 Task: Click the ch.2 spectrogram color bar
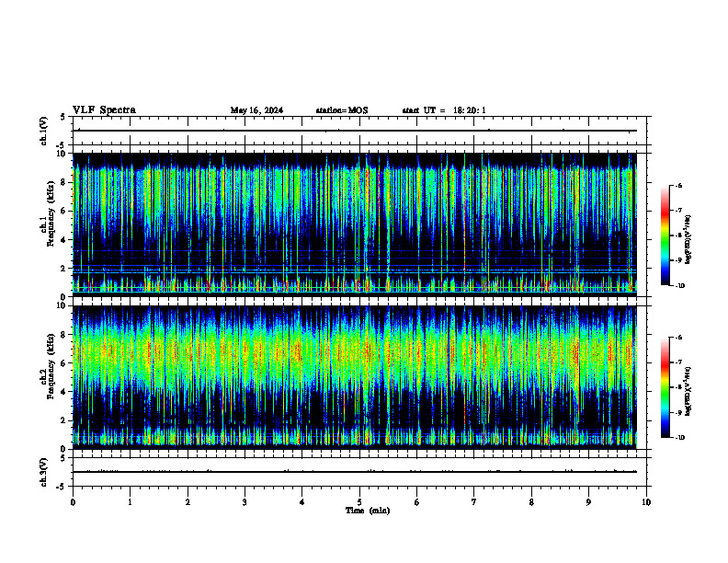(665, 387)
